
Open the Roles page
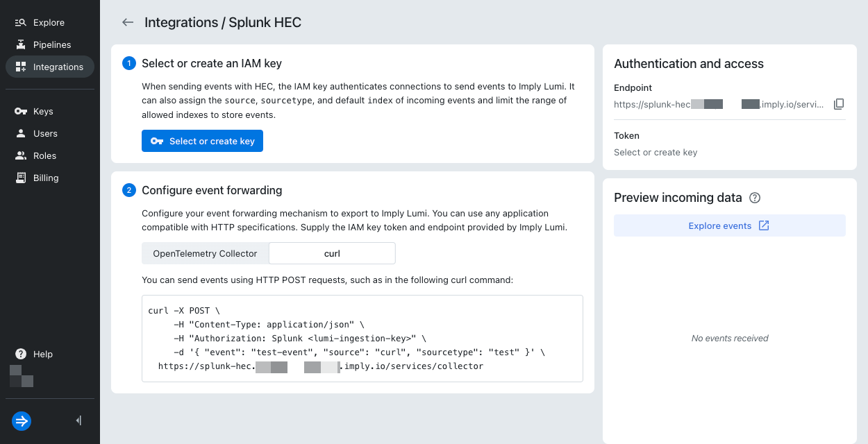(x=50, y=156)
